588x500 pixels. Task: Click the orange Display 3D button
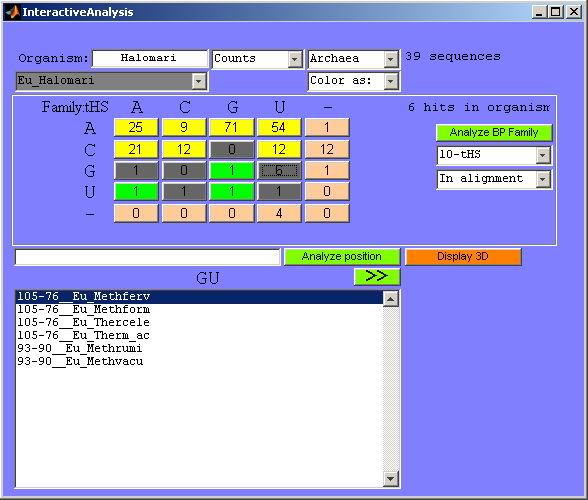click(463, 257)
